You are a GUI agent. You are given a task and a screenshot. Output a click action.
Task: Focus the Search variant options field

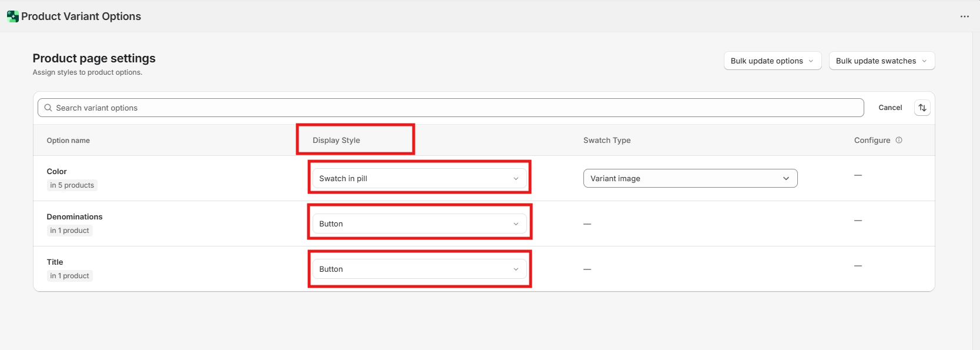click(452, 108)
